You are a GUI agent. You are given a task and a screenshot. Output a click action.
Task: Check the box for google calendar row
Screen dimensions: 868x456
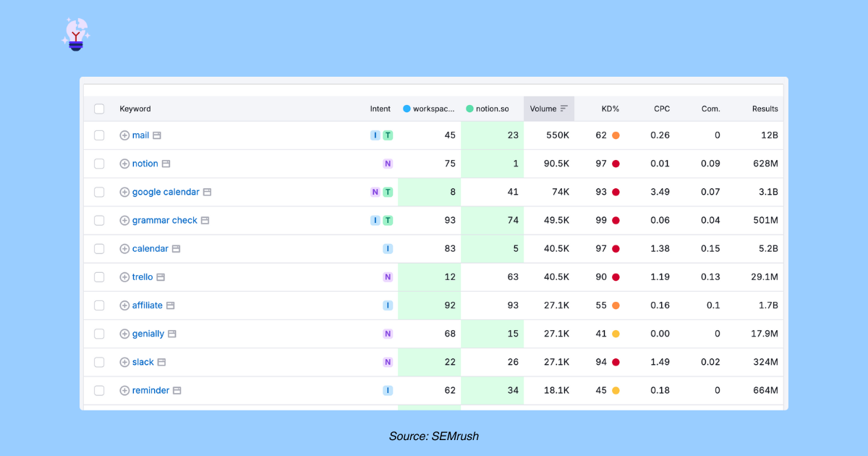coord(99,192)
